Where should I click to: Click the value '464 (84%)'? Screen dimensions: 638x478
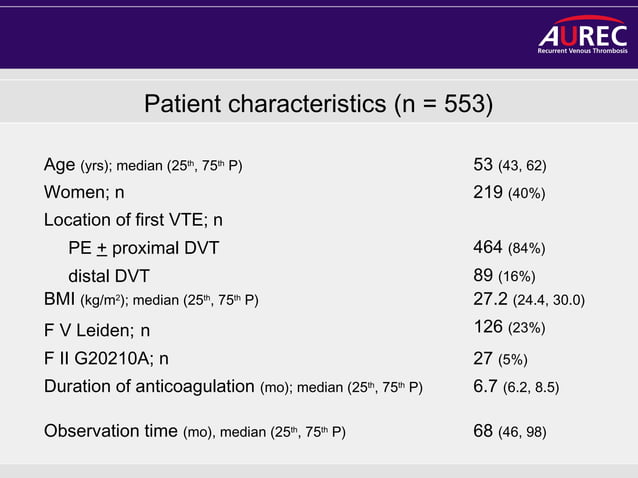(x=508, y=248)
